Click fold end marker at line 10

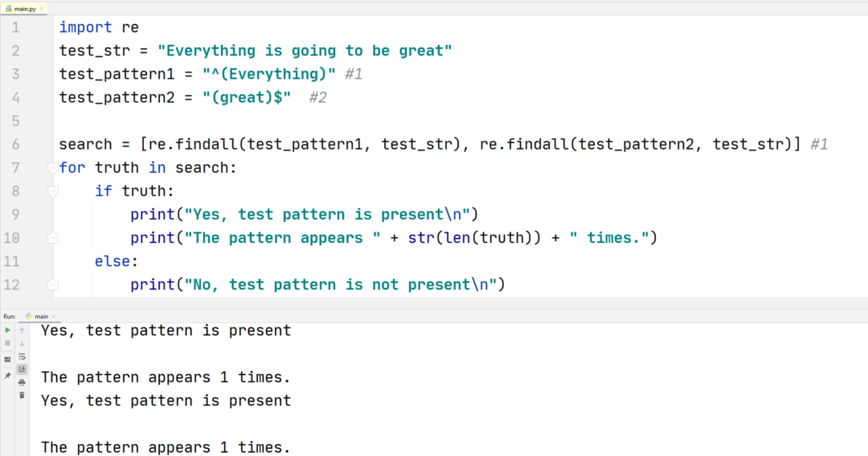click(x=52, y=238)
